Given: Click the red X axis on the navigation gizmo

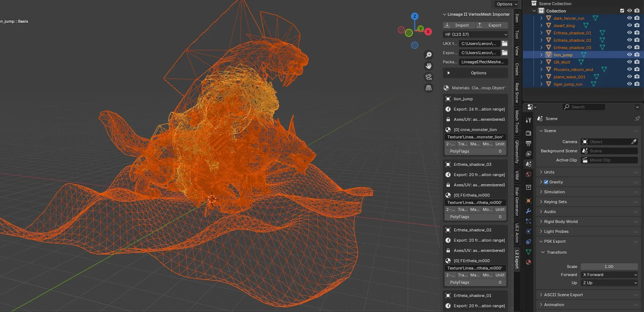Looking at the screenshot, I should click(428, 32).
